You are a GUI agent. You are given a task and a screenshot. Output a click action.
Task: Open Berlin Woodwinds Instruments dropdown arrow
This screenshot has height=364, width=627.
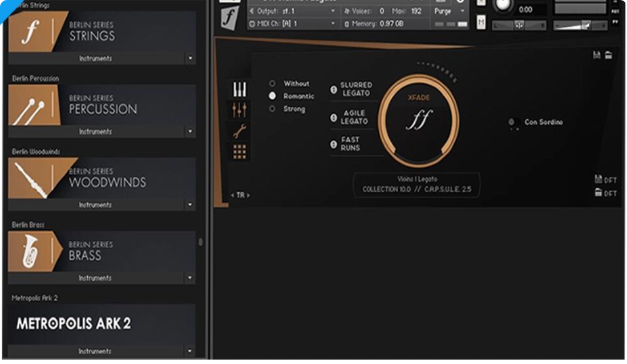coord(191,205)
